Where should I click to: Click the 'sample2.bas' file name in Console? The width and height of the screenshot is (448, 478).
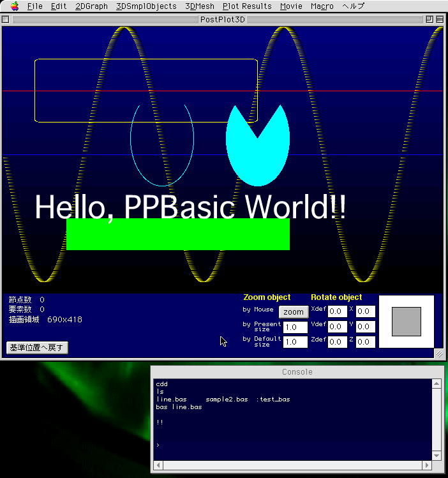[x=227, y=400]
